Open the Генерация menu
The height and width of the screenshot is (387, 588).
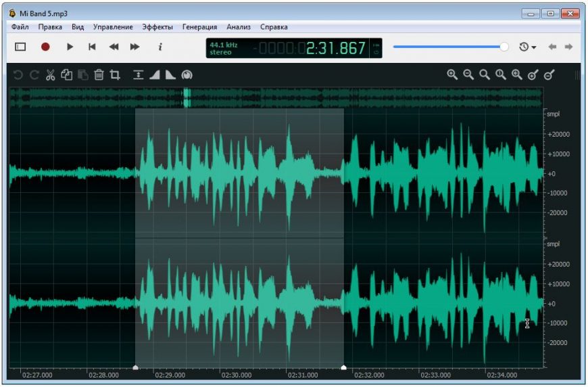(x=199, y=27)
